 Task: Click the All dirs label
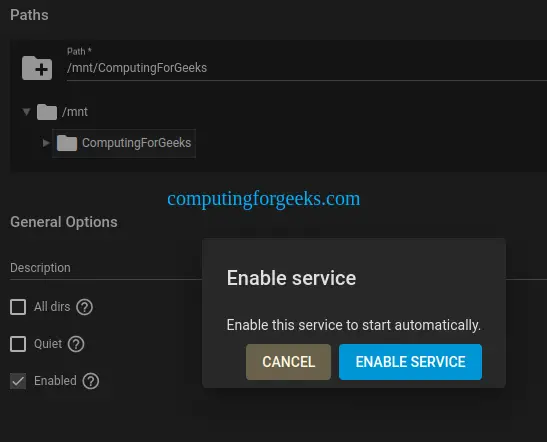[x=52, y=307]
